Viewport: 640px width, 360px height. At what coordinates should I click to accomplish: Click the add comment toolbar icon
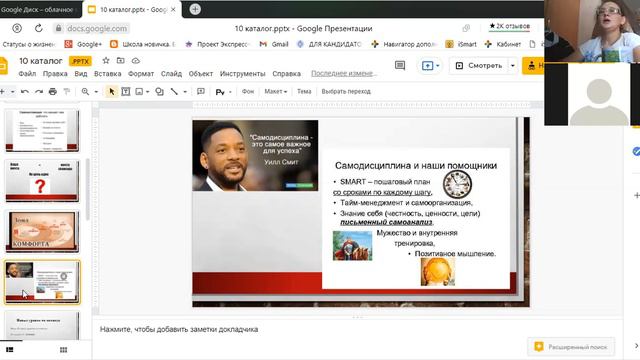coord(200,91)
